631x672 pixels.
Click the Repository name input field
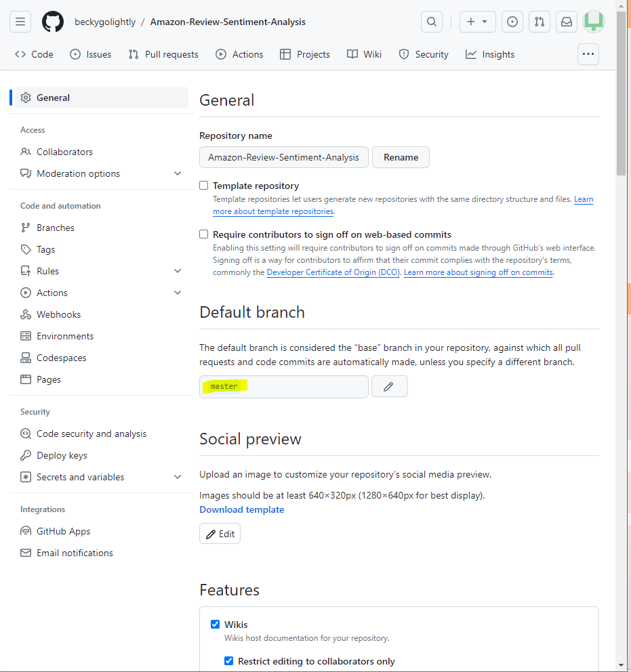284,157
